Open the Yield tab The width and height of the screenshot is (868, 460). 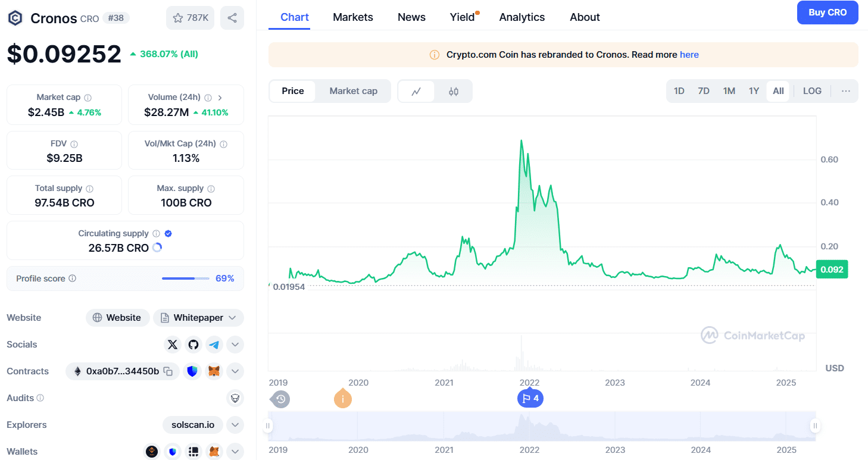click(x=463, y=17)
